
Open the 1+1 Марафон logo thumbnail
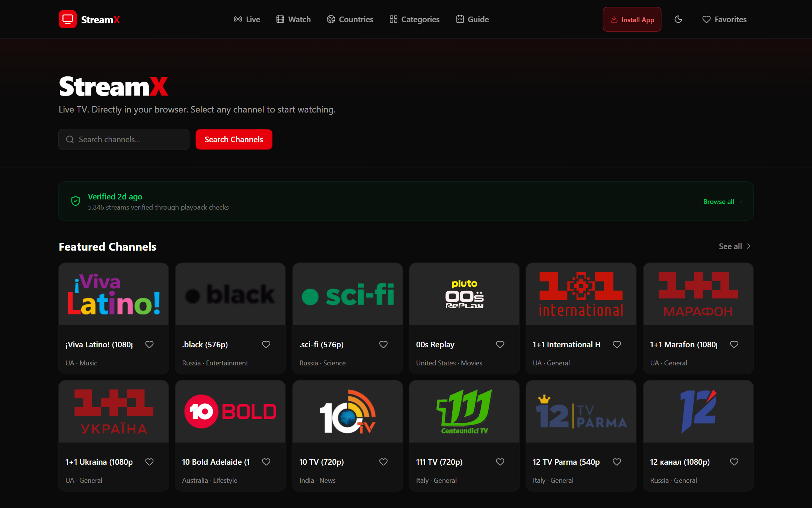(x=698, y=294)
